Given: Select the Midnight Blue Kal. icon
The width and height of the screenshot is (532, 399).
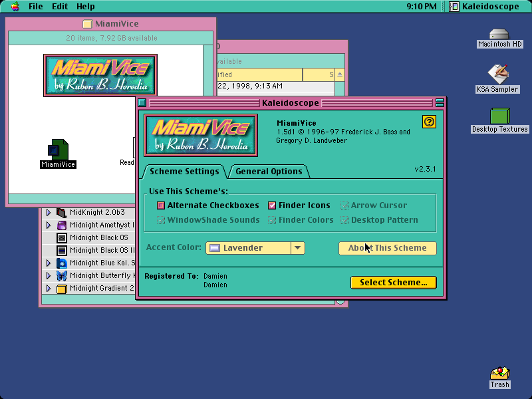Looking at the screenshot, I should point(61,263).
